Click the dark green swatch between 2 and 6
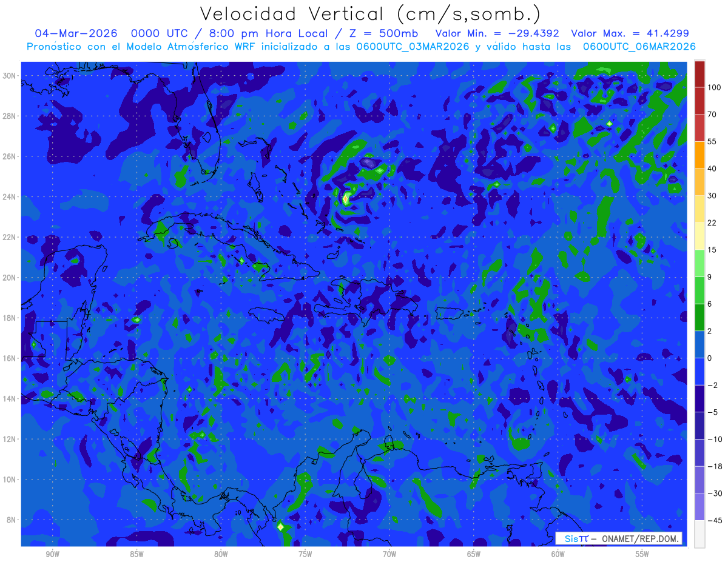This screenshot has height=562, width=728. click(x=699, y=317)
